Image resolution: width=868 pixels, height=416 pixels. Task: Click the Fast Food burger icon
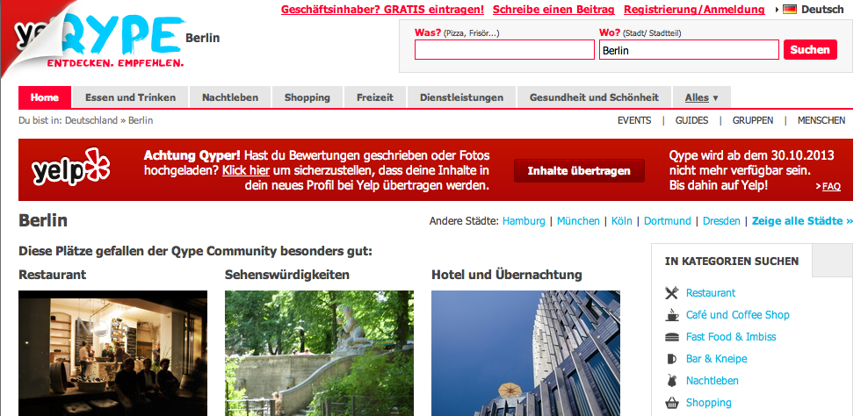pyautogui.click(x=671, y=337)
